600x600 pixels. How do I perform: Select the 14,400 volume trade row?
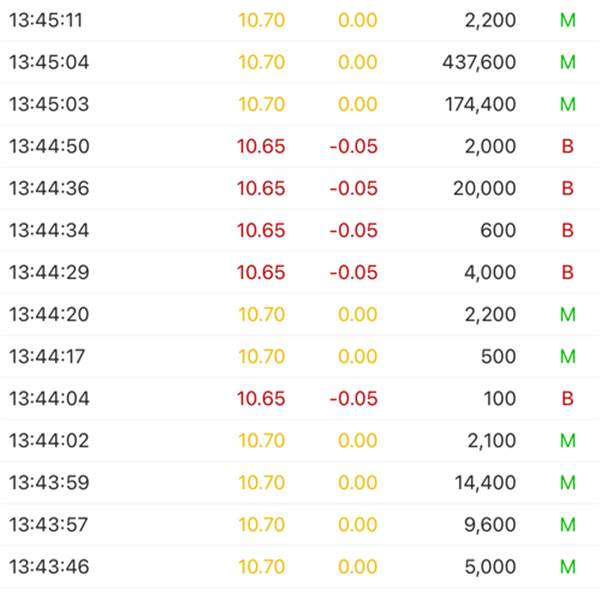(x=300, y=483)
